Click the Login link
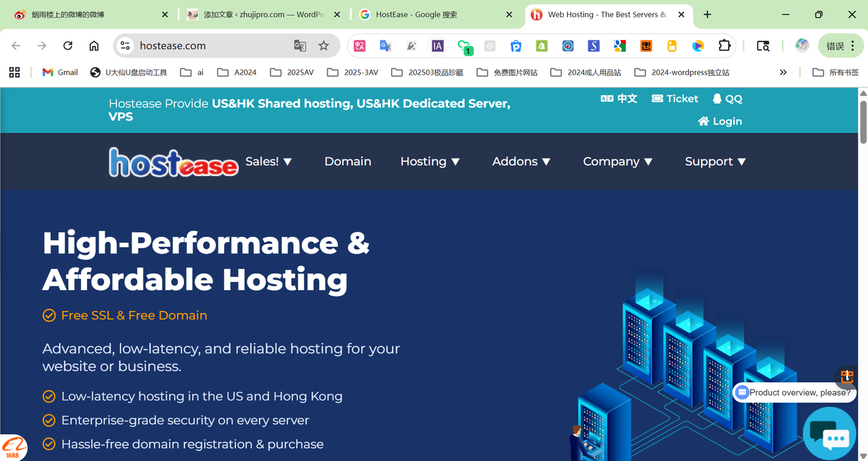The height and width of the screenshot is (461, 868). (x=720, y=121)
